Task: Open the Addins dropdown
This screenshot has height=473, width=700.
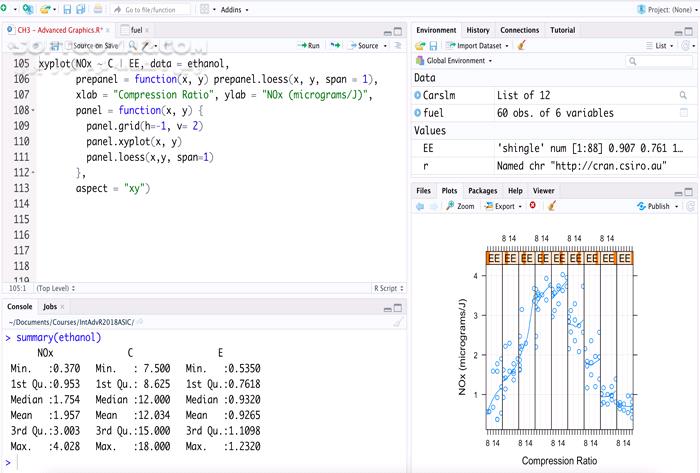Action: pos(234,9)
